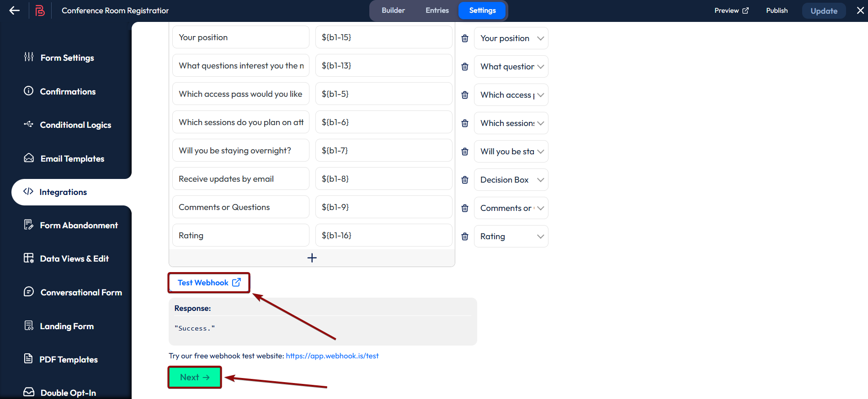This screenshot has width=868, height=399.
Task: Open Double Opt-In settings
Action: (68, 393)
